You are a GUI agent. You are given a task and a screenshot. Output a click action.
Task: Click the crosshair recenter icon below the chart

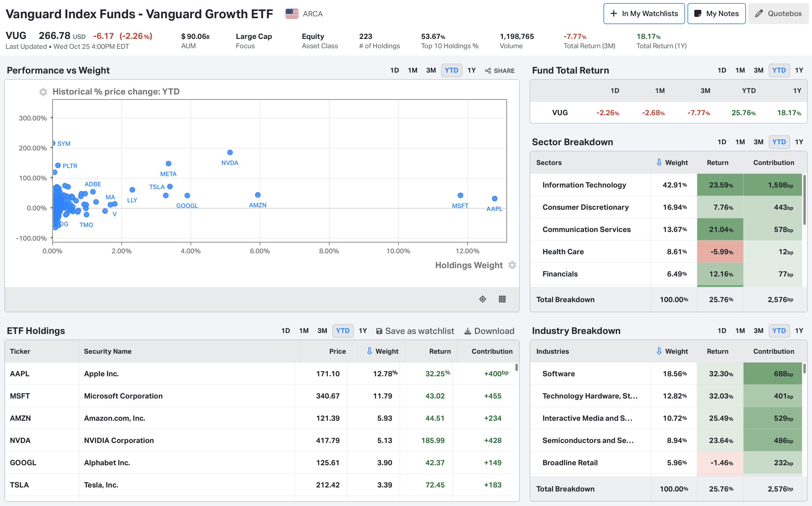[x=482, y=299]
